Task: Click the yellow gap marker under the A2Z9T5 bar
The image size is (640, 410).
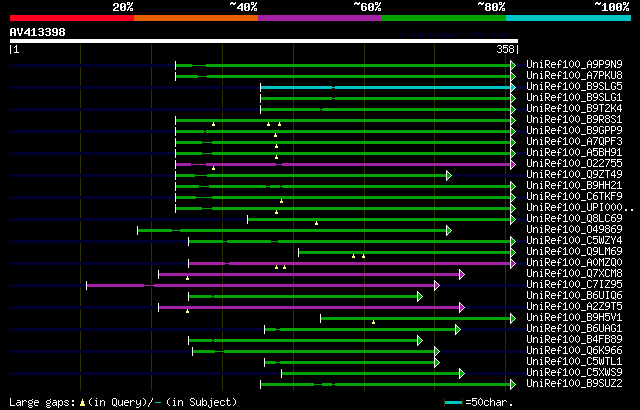Action: (x=187, y=311)
